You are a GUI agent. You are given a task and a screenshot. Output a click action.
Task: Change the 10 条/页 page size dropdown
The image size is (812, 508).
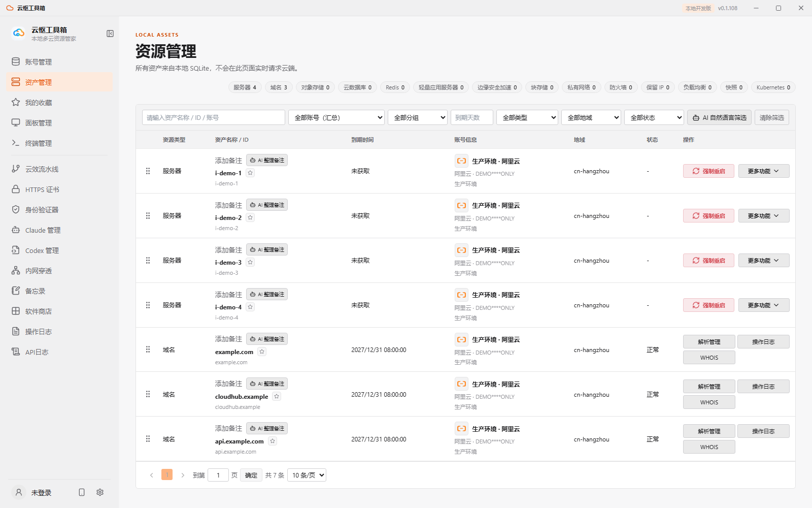307,475
